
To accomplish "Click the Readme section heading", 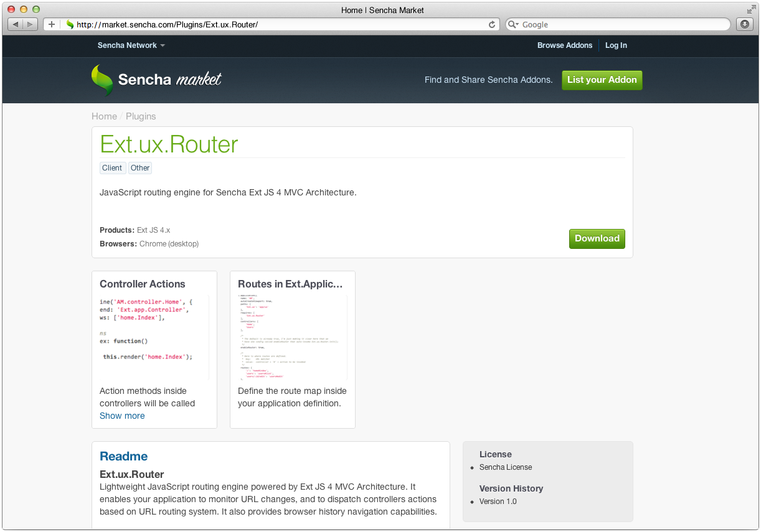I will [x=124, y=456].
